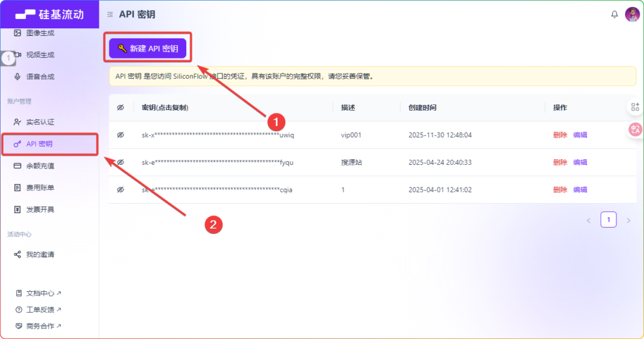
Task: Click the grid apps floating icon
Action: tap(635, 108)
